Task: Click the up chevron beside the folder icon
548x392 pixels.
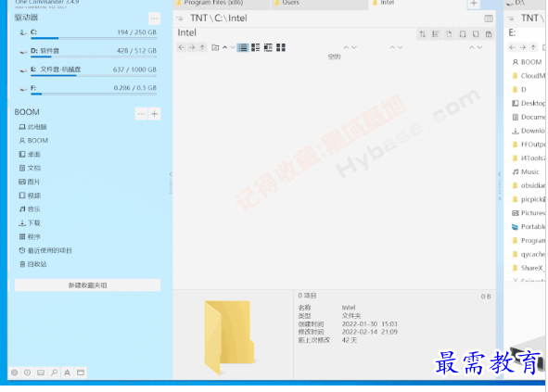Action: click(x=225, y=47)
